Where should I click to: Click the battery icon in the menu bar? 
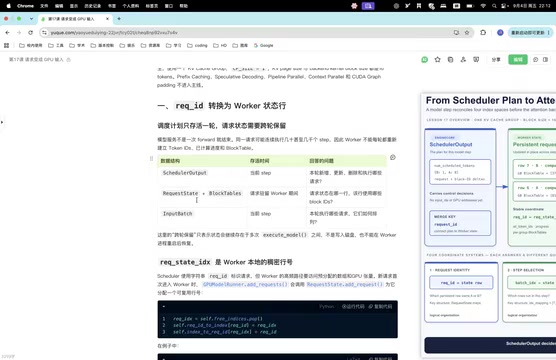click(x=470, y=6)
